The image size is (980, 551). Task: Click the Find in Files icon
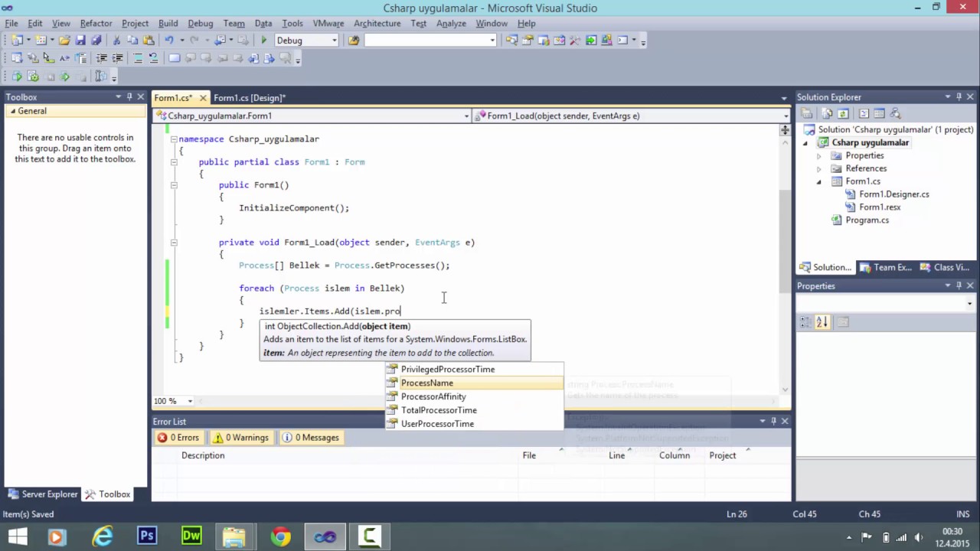click(354, 41)
